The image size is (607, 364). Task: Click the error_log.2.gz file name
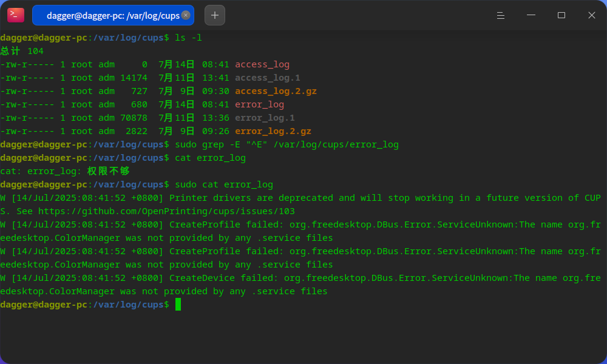pyautogui.click(x=273, y=131)
